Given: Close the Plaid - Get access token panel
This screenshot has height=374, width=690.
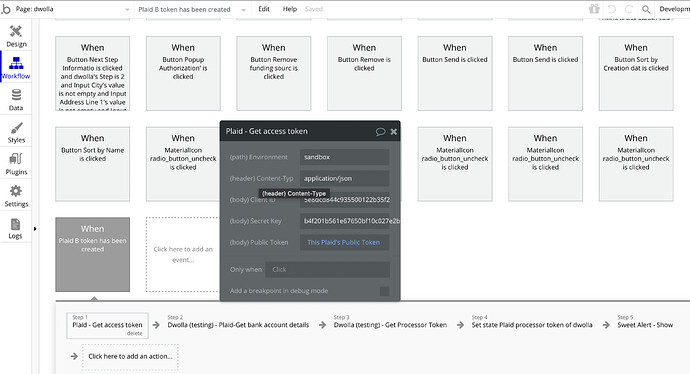Looking at the screenshot, I should (x=393, y=132).
